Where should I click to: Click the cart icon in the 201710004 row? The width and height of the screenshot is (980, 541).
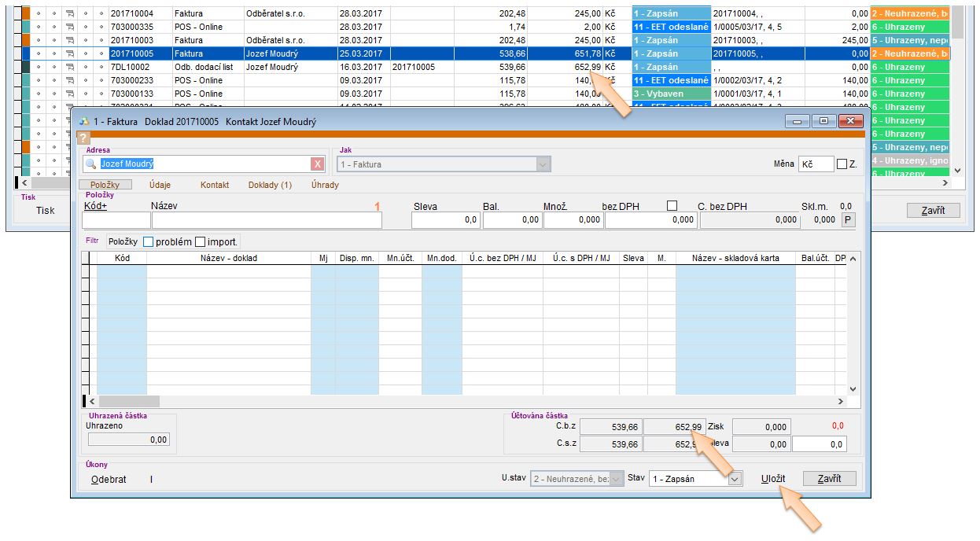click(70, 13)
